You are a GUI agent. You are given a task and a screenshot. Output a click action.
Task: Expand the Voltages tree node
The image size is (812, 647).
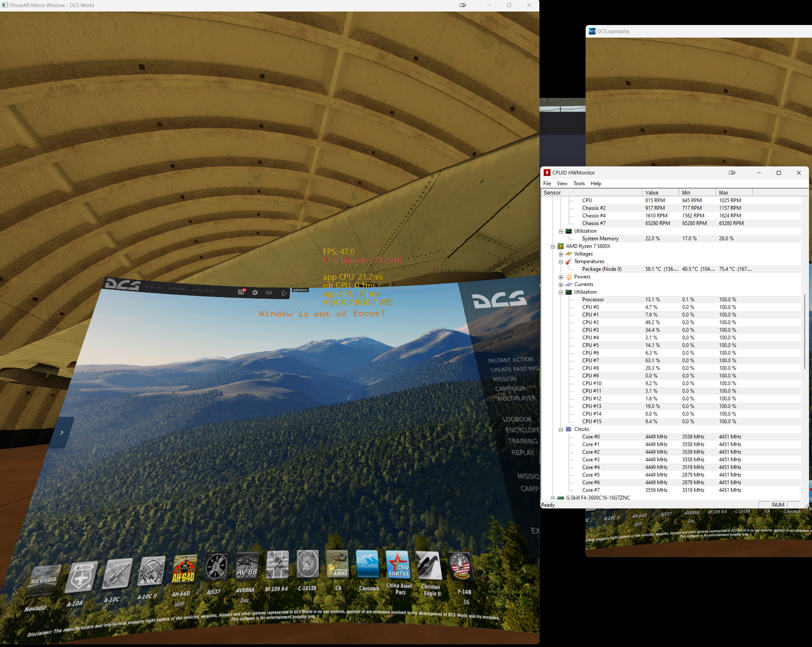coord(561,254)
